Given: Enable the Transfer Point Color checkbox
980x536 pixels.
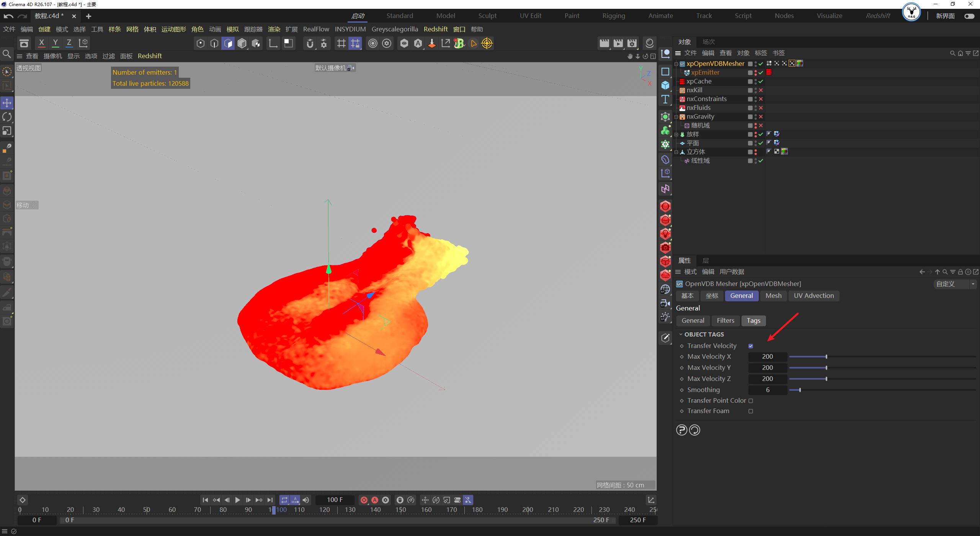Looking at the screenshot, I should (x=751, y=400).
